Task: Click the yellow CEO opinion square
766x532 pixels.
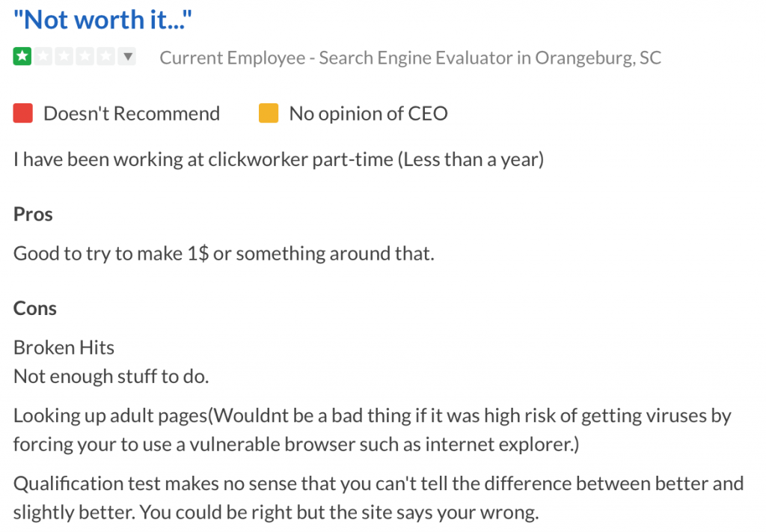Action: pos(269,113)
